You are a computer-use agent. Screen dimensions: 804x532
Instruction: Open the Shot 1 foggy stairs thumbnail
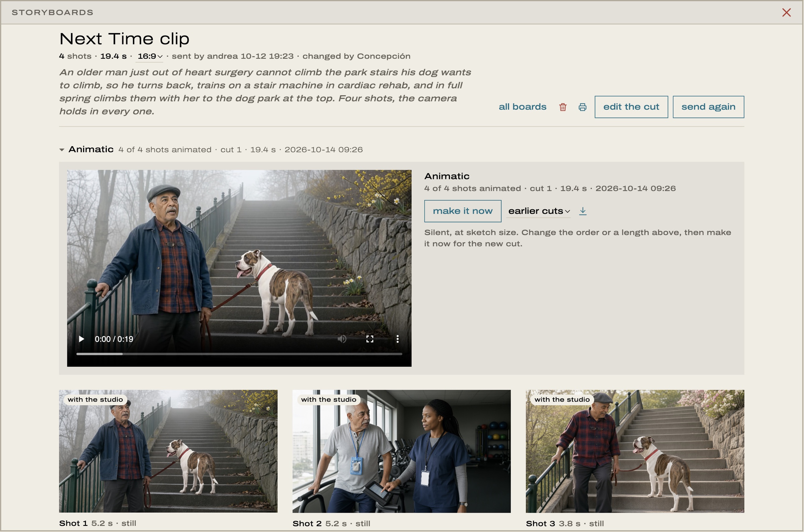(168, 451)
